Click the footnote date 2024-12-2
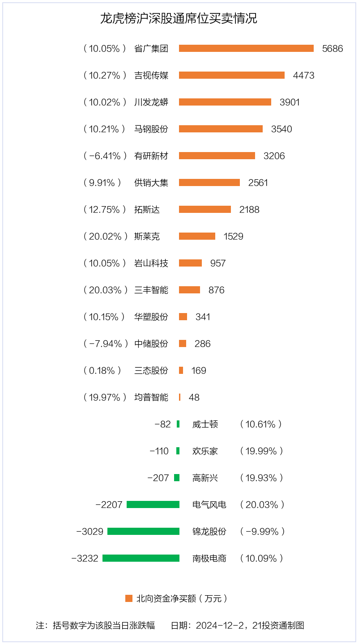Viewport: 358px width, 644px height. [x=221, y=625]
